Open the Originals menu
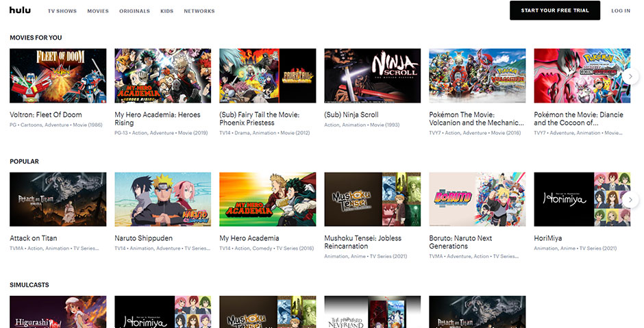 click(x=134, y=11)
